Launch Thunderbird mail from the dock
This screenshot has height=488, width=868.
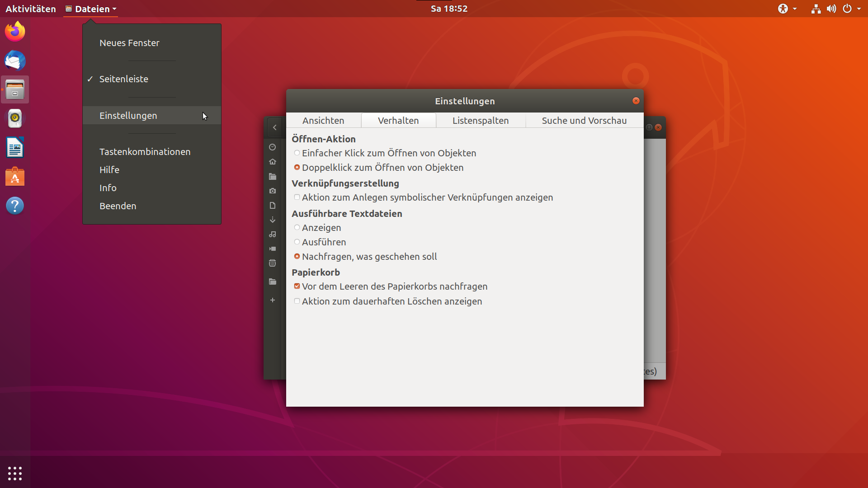(x=15, y=61)
